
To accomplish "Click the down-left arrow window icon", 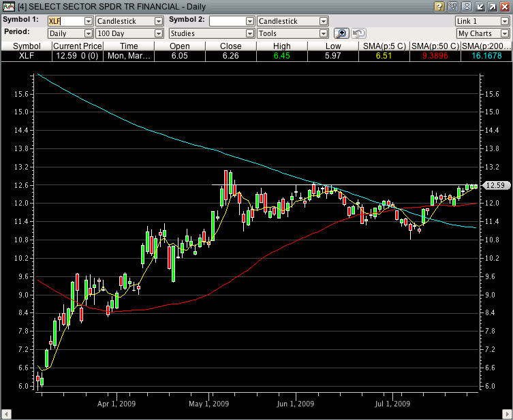I will pos(480,6).
